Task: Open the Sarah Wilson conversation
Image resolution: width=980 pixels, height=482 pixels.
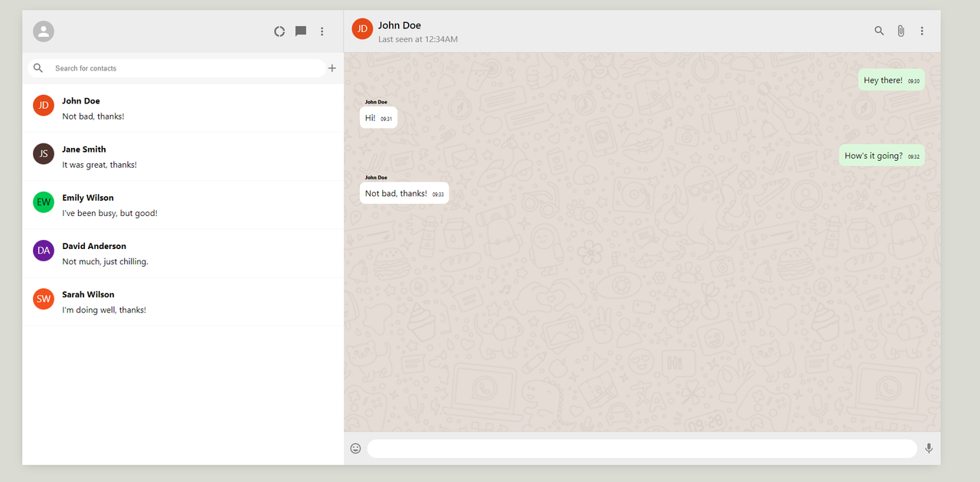Action: (x=183, y=301)
